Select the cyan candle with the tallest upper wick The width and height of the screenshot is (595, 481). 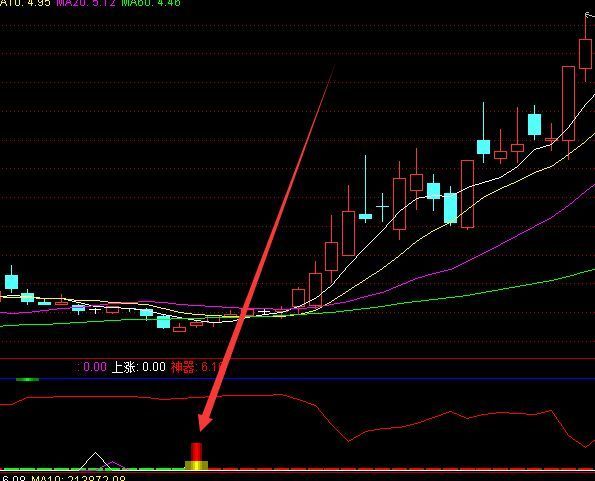click(x=365, y=217)
